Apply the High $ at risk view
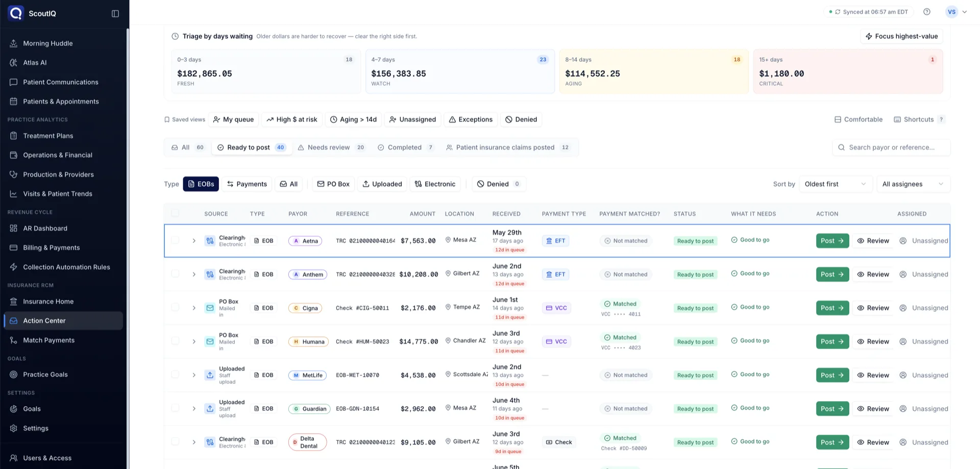 pyautogui.click(x=292, y=119)
